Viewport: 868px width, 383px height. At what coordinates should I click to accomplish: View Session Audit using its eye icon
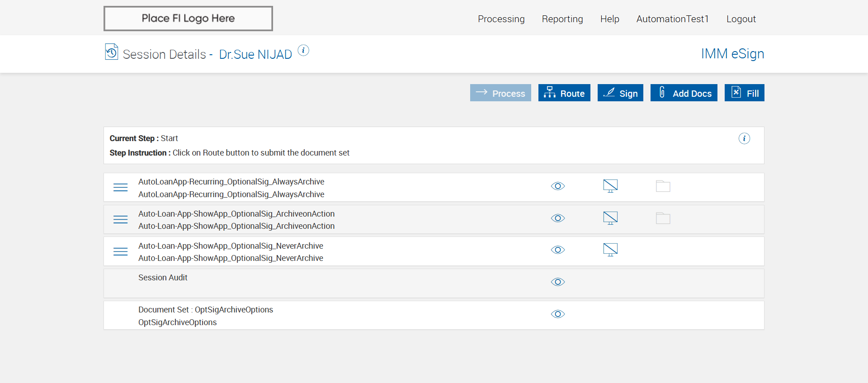[x=558, y=282]
